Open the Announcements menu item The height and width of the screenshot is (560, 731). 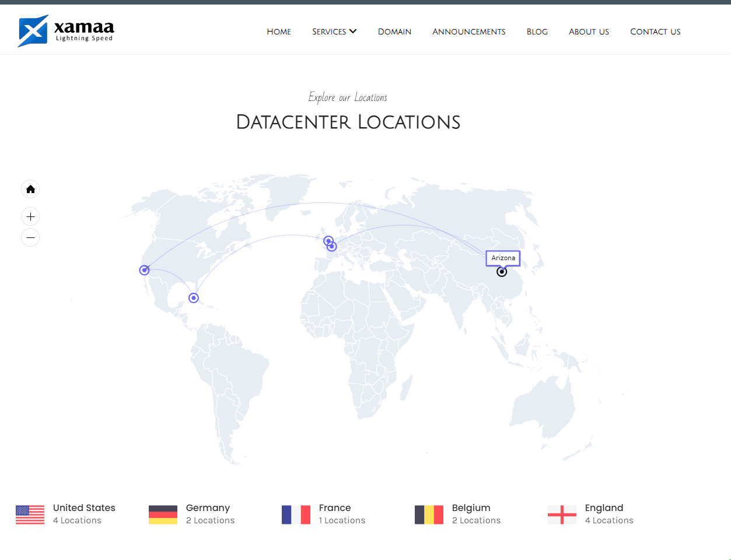click(x=469, y=32)
